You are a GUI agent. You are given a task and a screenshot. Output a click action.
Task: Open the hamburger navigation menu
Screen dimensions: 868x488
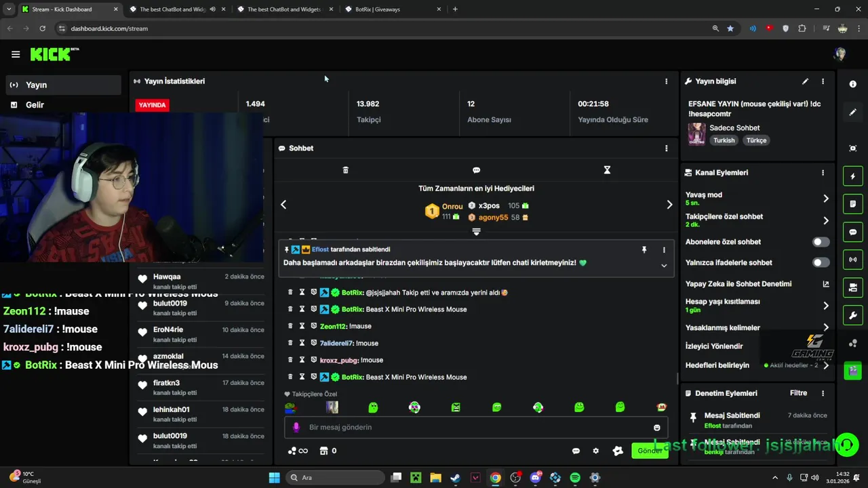point(16,54)
